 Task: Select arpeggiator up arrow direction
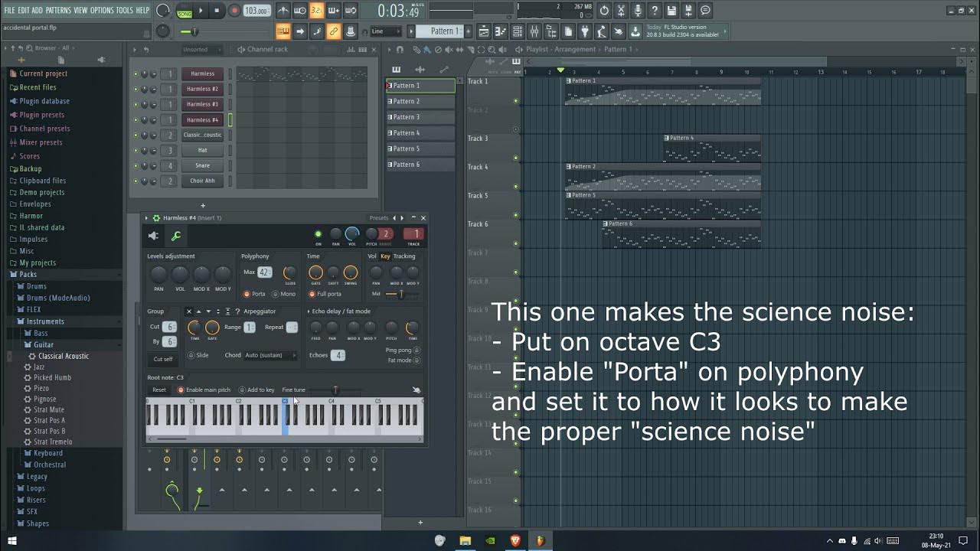199,311
